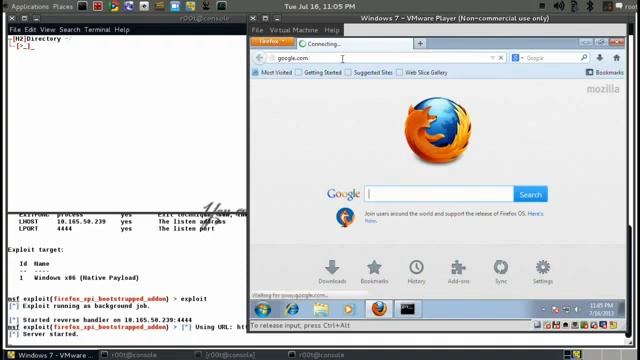Image resolution: width=640 pixels, height=360 pixels.
Task: Follow the Firefox OS snippet link
Action: tap(535, 213)
